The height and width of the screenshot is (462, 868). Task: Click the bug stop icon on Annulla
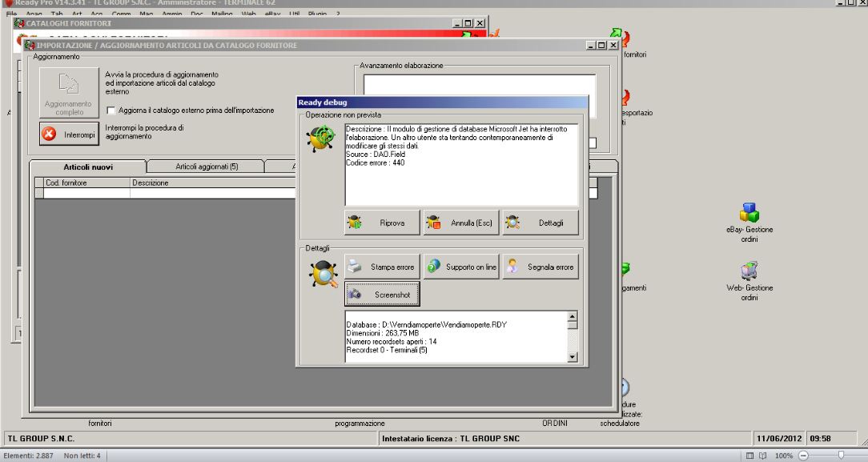click(x=433, y=223)
